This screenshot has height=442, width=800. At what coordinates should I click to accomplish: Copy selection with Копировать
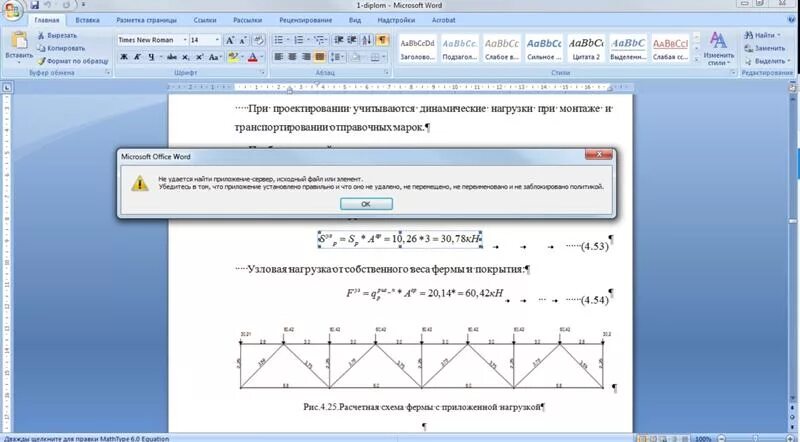click(x=61, y=48)
